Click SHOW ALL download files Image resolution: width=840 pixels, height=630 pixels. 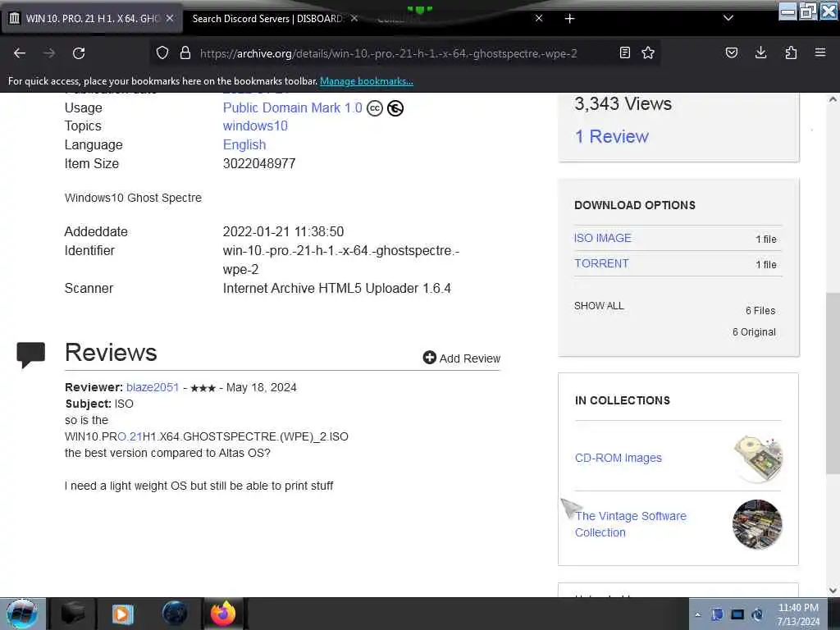pos(599,305)
